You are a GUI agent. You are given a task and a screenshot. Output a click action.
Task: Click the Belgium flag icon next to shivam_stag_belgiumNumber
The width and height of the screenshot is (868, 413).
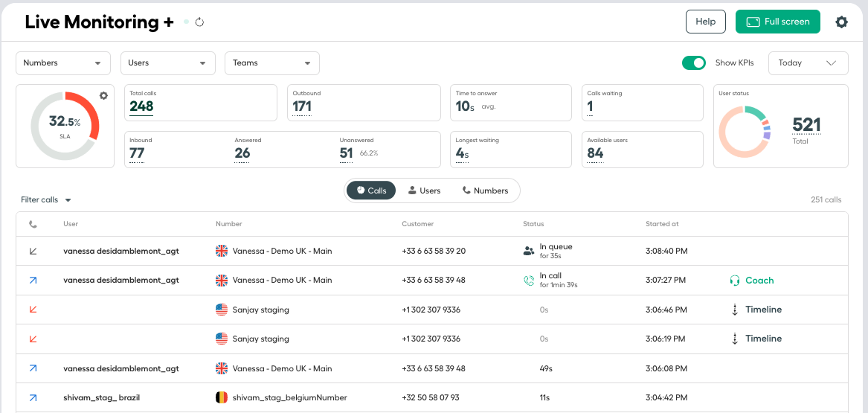point(222,397)
